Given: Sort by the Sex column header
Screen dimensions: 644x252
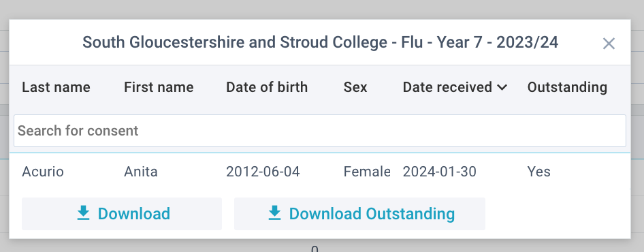Looking at the screenshot, I should pos(355,87).
